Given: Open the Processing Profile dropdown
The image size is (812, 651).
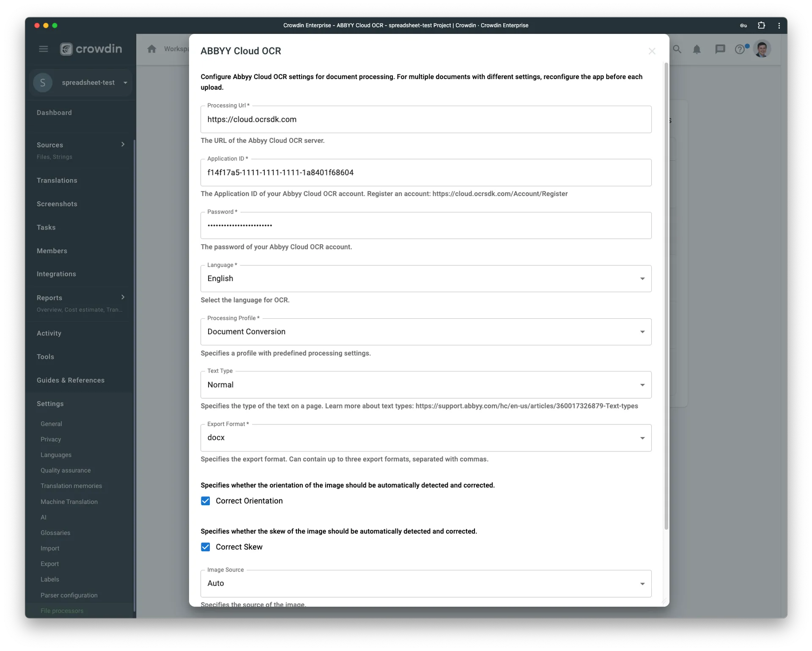Looking at the screenshot, I should (426, 332).
